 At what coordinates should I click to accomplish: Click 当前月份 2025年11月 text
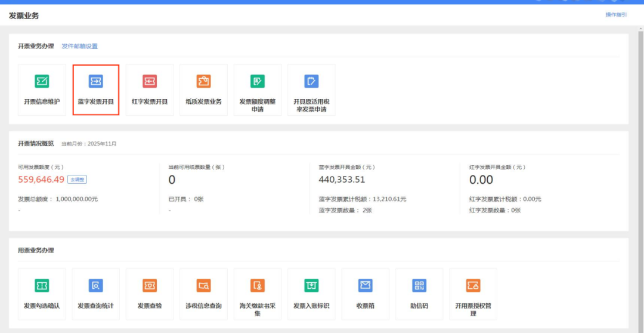(x=89, y=144)
